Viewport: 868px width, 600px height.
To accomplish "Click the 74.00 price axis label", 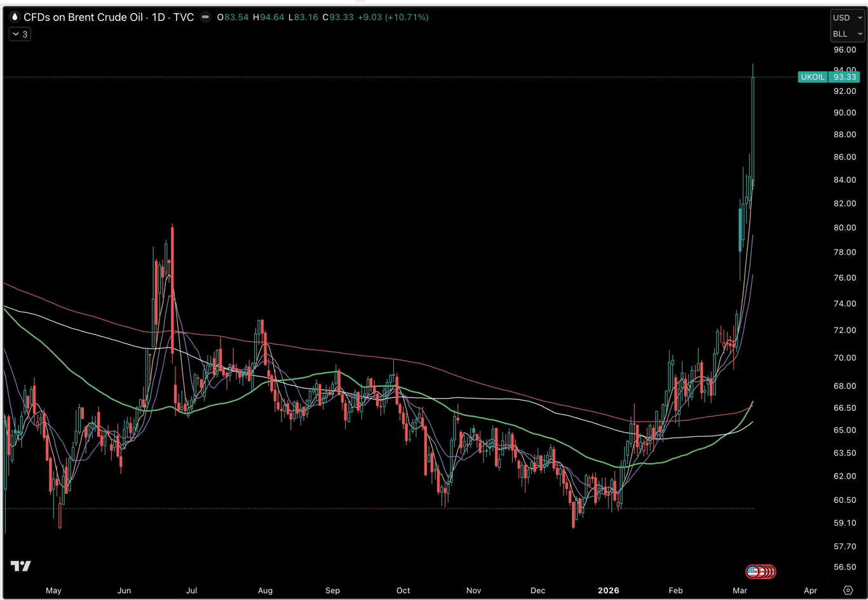I will point(845,303).
